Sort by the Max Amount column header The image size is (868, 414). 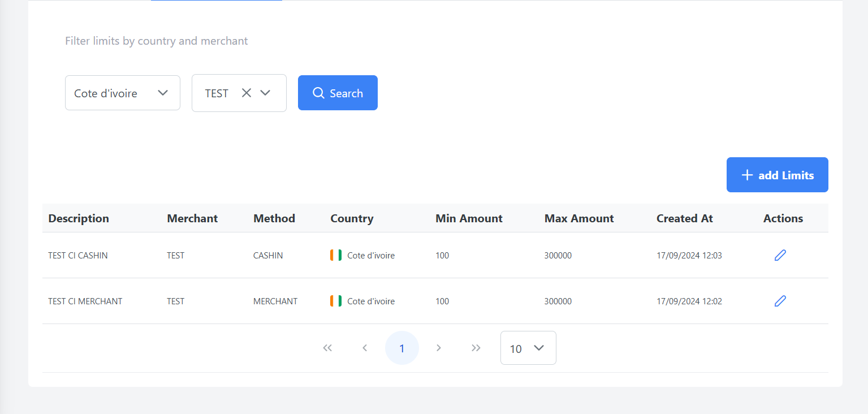[x=578, y=218]
